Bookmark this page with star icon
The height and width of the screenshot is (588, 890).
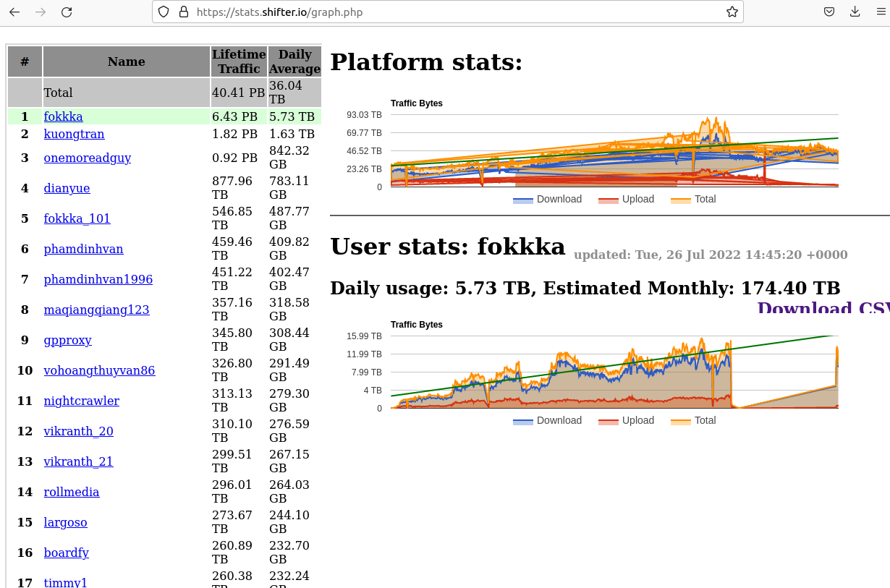[x=732, y=12]
